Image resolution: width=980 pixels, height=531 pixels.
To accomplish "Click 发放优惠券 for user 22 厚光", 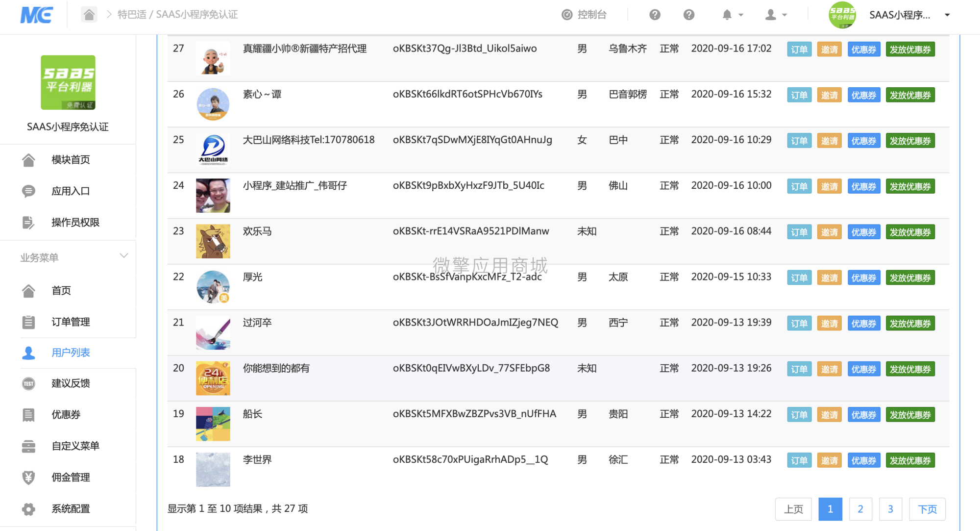I will click(910, 278).
